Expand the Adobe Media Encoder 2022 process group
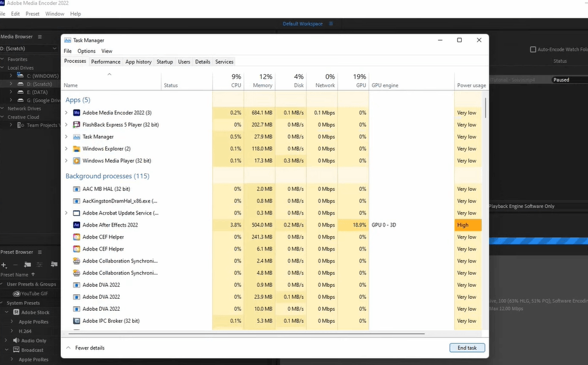 (66, 113)
